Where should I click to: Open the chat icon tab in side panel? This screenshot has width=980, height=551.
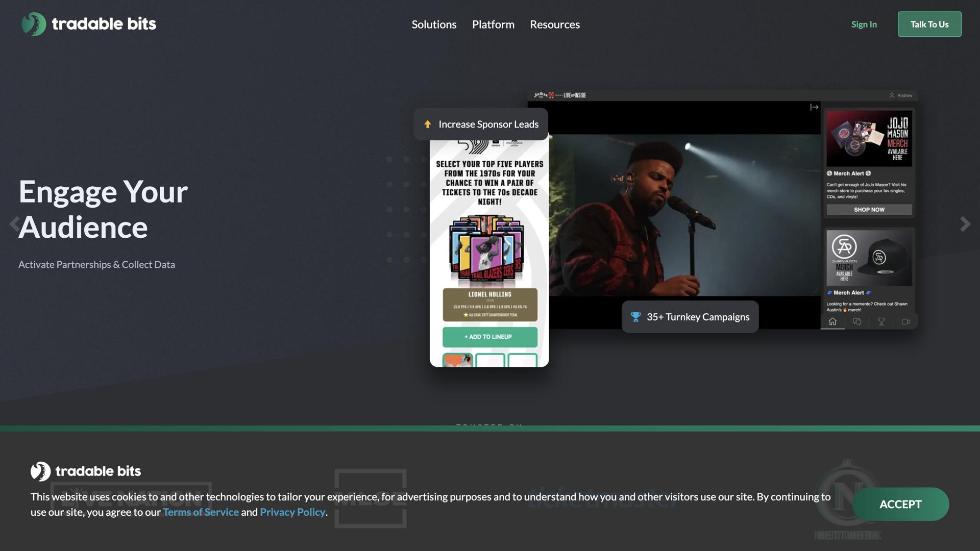coord(857,321)
